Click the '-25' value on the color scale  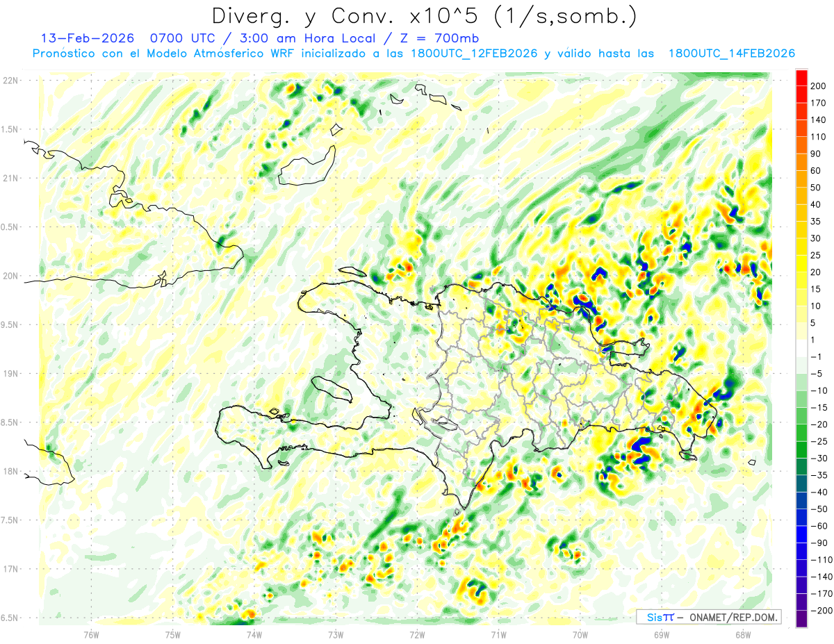818,442
